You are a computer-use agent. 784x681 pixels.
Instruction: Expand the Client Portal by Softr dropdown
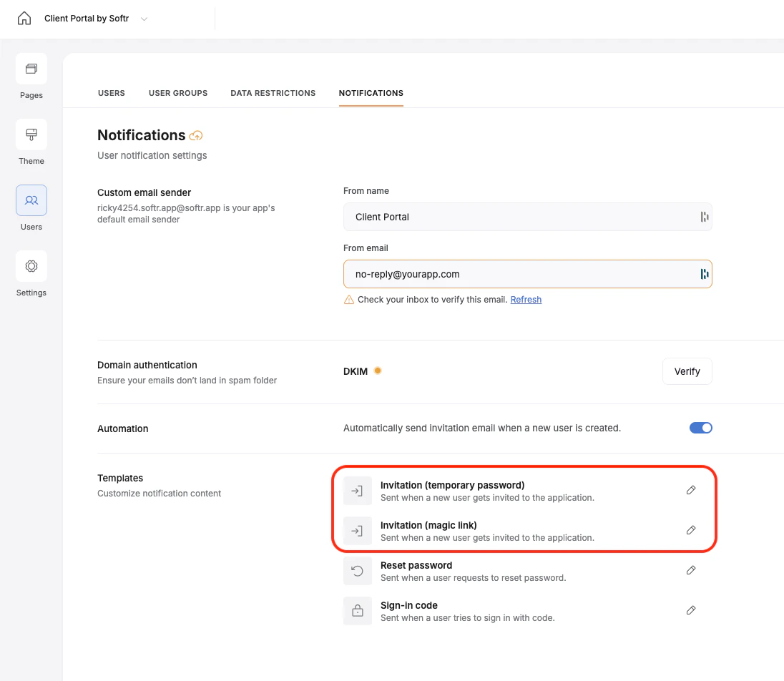pos(144,19)
